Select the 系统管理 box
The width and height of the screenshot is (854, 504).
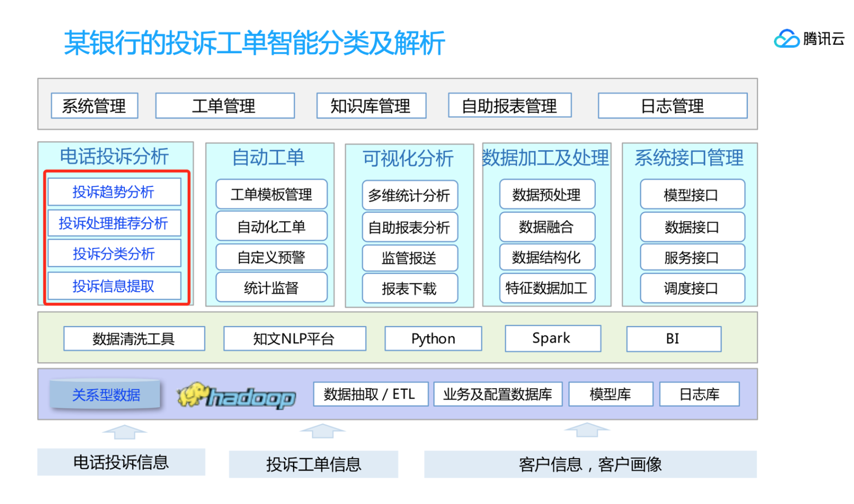pos(94,106)
